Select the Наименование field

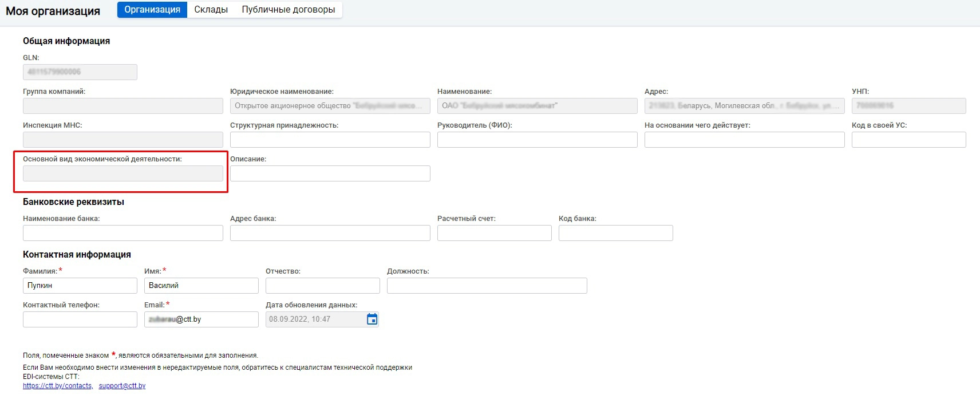coord(538,106)
